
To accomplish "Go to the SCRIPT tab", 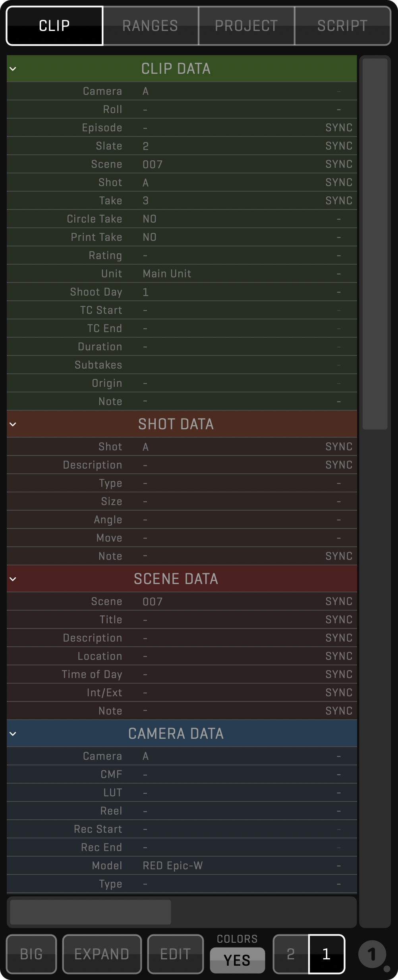I will (x=342, y=26).
